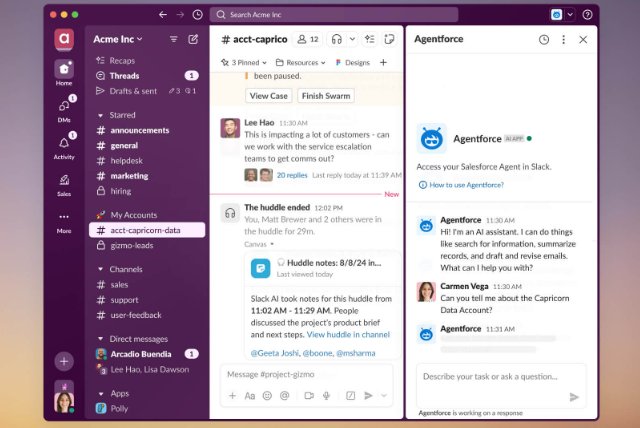Screen dimensions: 640x428
Task: Open the Home view in sidebar
Action: 64,73
